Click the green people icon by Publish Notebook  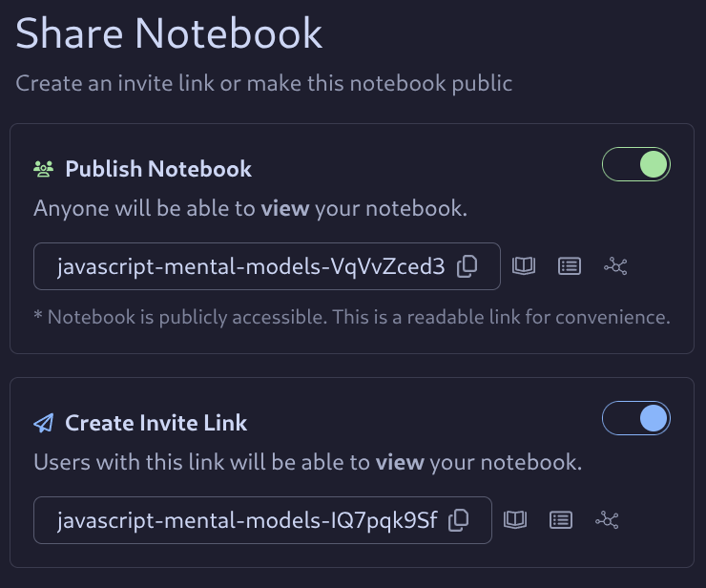[x=44, y=169]
